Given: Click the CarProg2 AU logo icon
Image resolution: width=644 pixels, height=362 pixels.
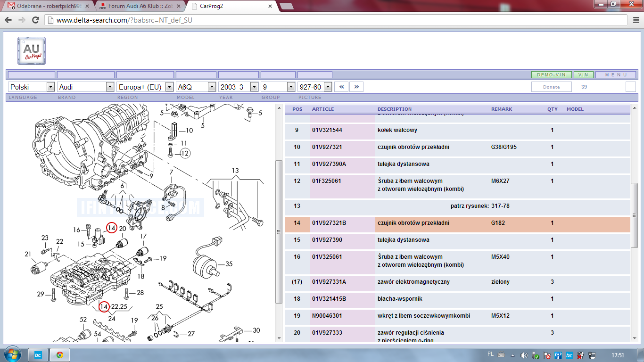Looking at the screenshot, I should coord(32,50).
